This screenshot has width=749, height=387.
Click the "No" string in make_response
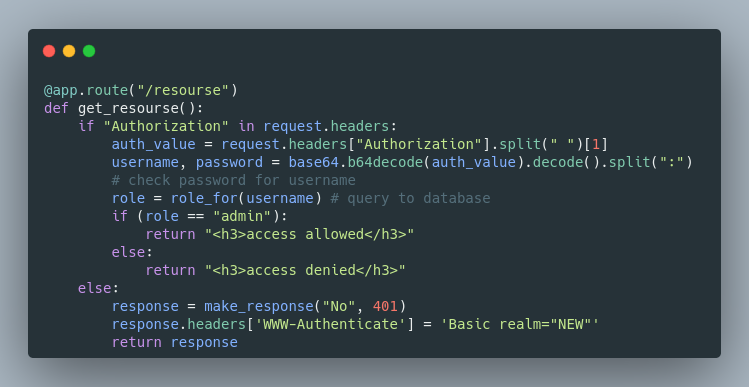coord(339,306)
